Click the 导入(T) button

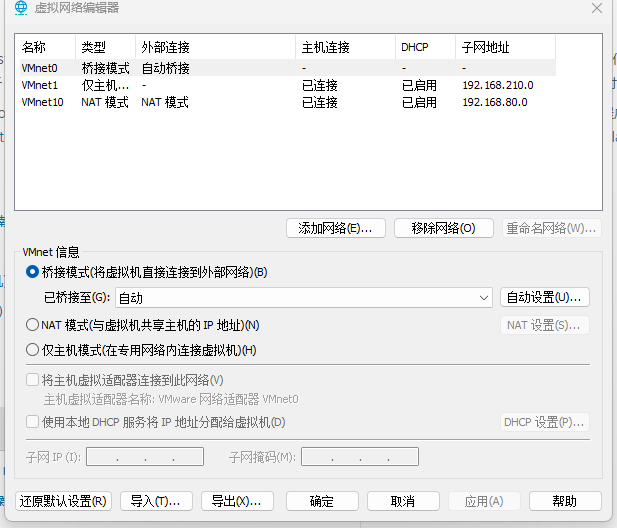pos(156,501)
